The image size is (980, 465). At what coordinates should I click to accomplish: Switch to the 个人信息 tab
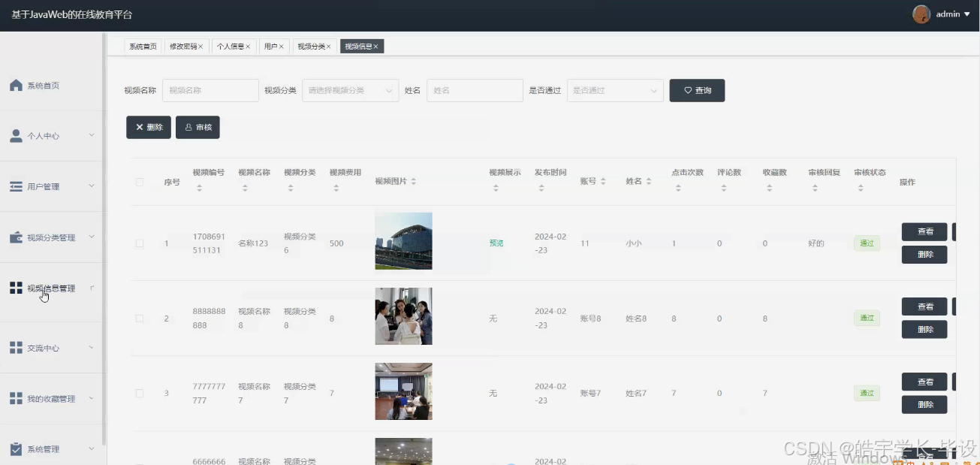[233, 47]
